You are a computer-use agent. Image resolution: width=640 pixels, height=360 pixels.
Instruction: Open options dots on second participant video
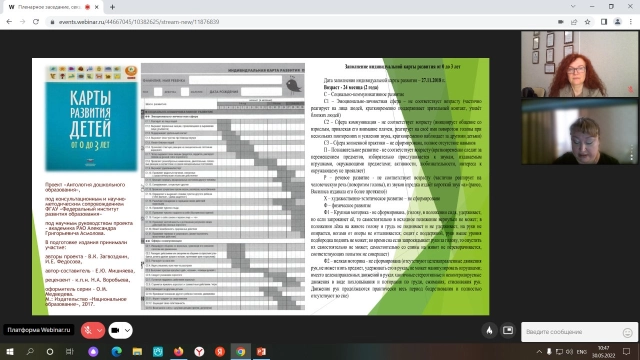(631, 153)
